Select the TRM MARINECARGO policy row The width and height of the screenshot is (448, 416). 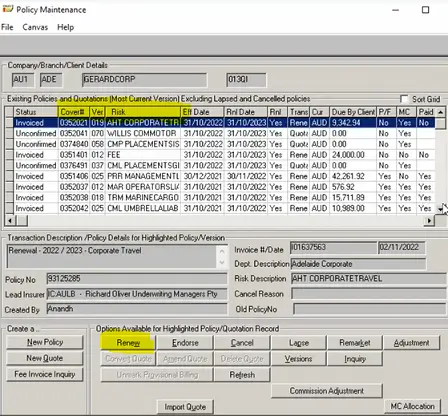click(220, 197)
